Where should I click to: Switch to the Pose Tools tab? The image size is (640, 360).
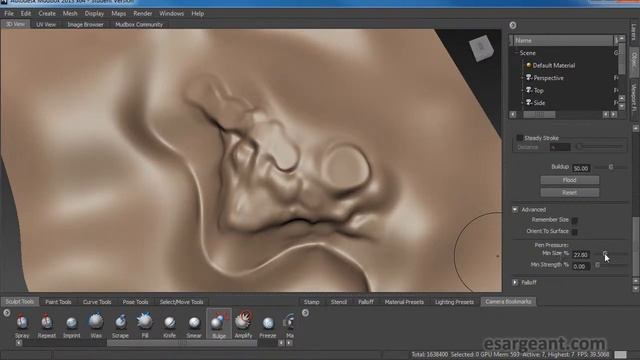point(136,302)
